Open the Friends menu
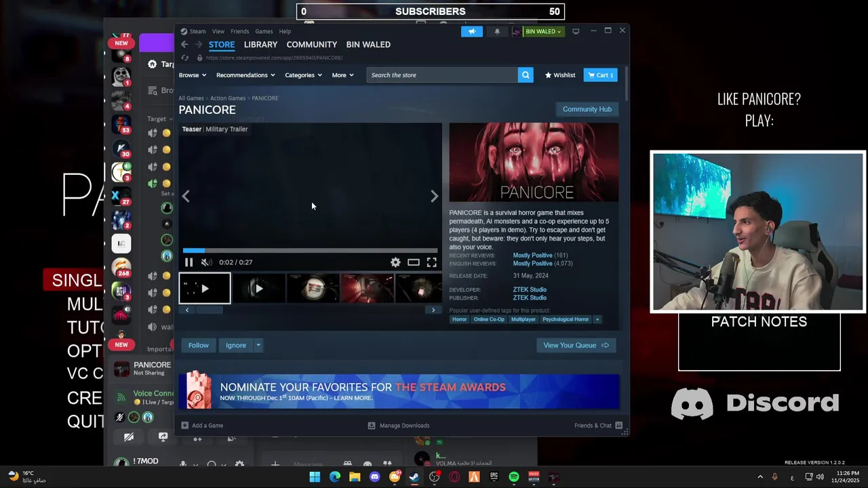868x488 pixels. 239,31
